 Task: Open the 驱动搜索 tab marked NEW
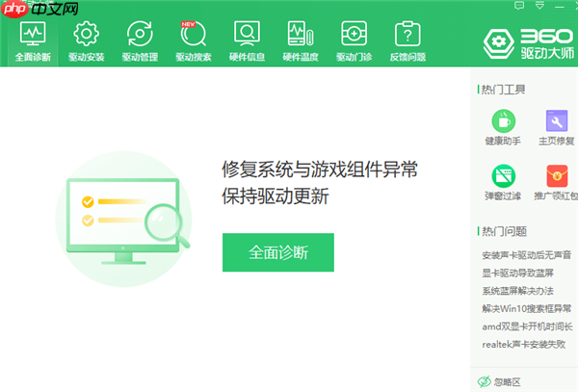tap(194, 41)
